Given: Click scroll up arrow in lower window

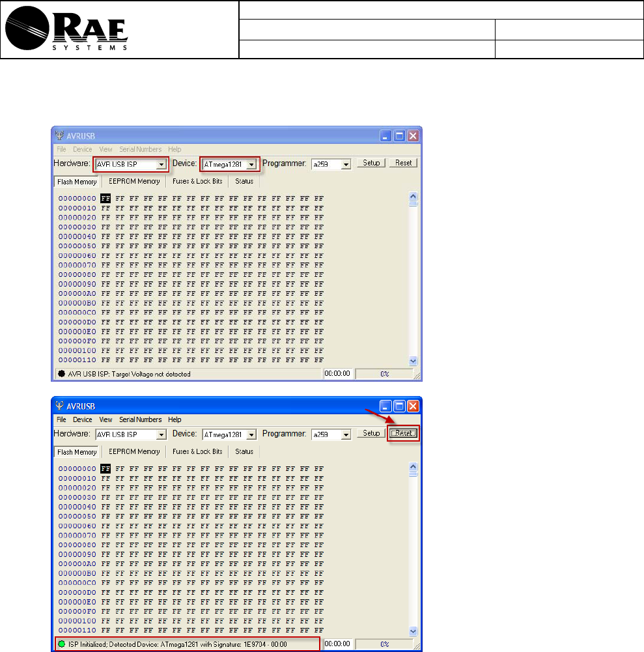Looking at the screenshot, I should pyautogui.click(x=413, y=466).
